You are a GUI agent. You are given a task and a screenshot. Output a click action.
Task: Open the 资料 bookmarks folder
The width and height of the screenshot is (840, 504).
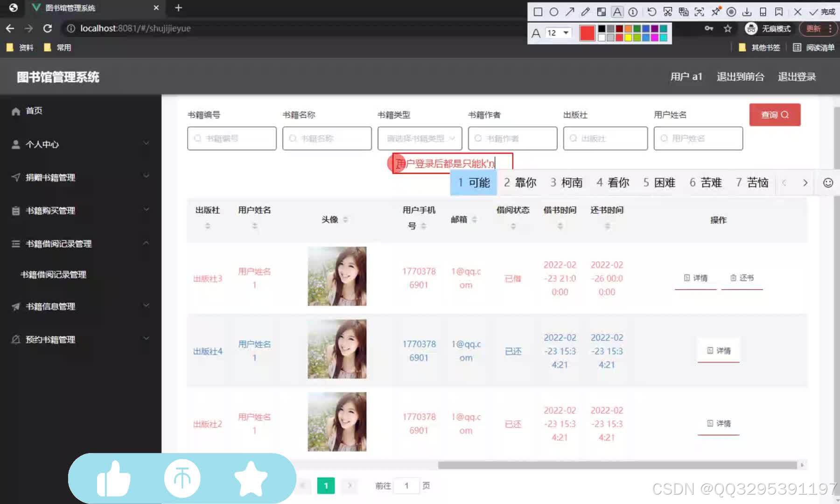(x=20, y=48)
